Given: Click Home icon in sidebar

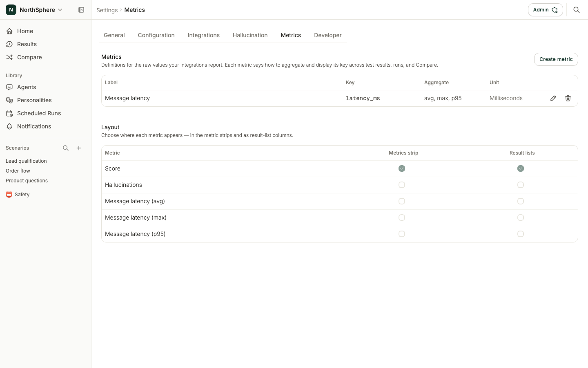Looking at the screenshot, I should (x=9, y=31).
